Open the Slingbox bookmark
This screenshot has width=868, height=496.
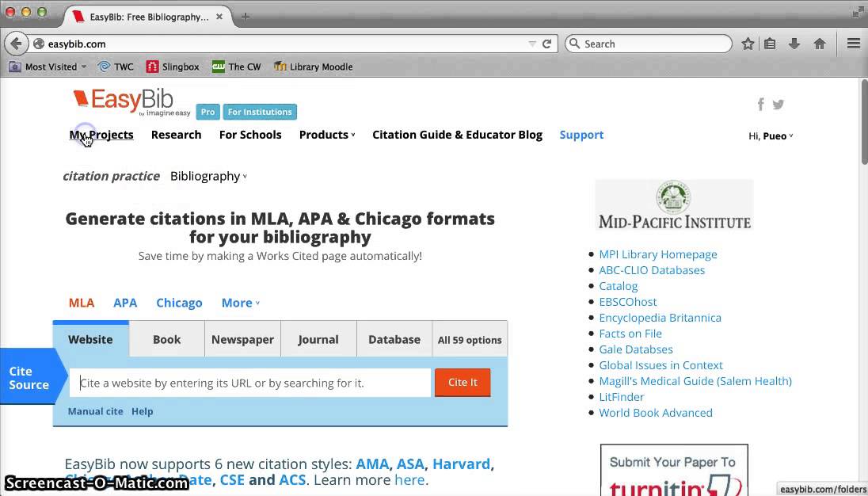coord(172,67)
